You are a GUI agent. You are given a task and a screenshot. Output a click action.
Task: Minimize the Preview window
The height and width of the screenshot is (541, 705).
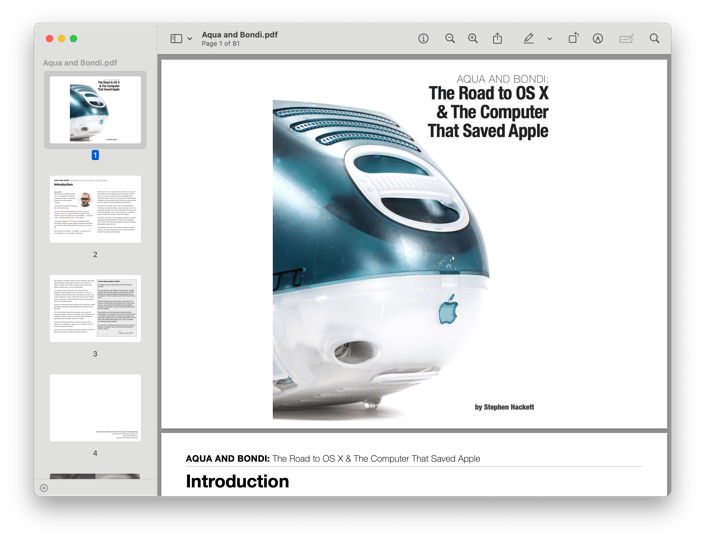[x=62, y=39]
